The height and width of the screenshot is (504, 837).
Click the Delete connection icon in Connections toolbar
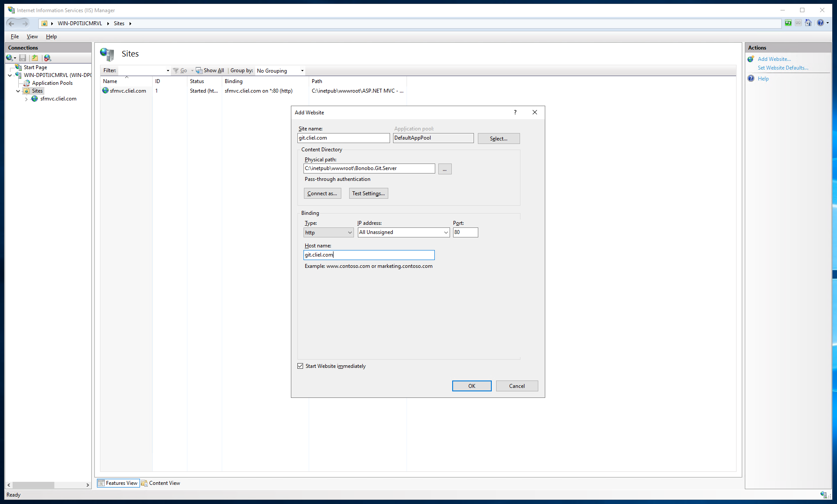(47, 58)
